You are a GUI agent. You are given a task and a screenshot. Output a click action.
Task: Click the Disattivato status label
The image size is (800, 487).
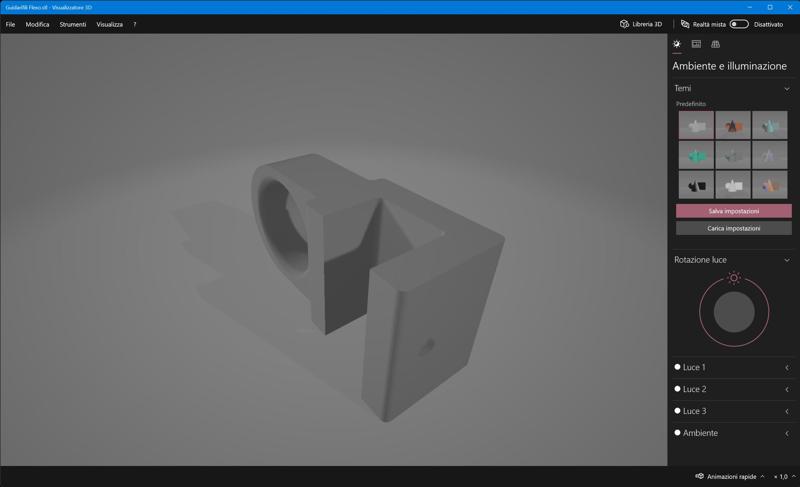pos(768,24)
